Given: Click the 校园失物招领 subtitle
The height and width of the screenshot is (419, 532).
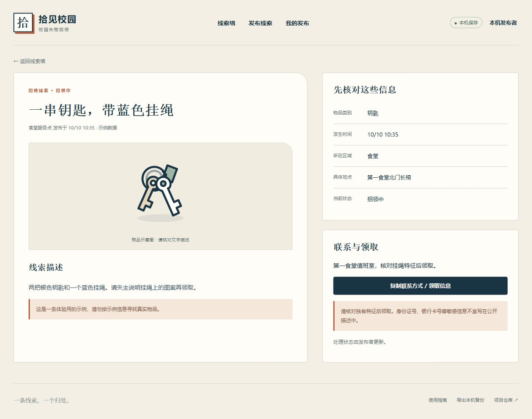Looking at the screenshot, I should pyautogui.click(x=54, y=29).
